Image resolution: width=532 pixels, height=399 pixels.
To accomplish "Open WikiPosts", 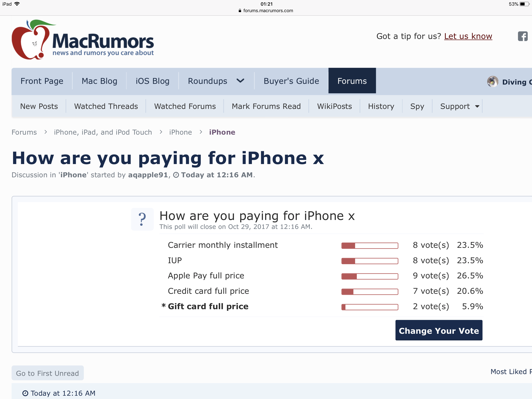I will (x=335, y=106).
